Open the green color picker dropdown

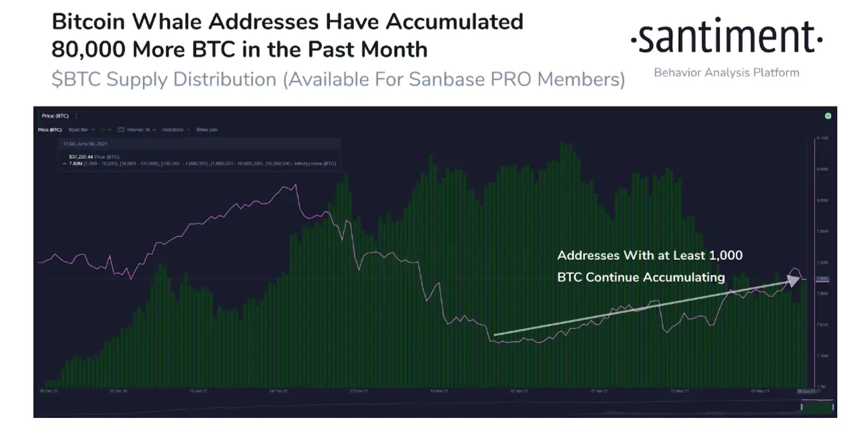(x=106, y=130)
